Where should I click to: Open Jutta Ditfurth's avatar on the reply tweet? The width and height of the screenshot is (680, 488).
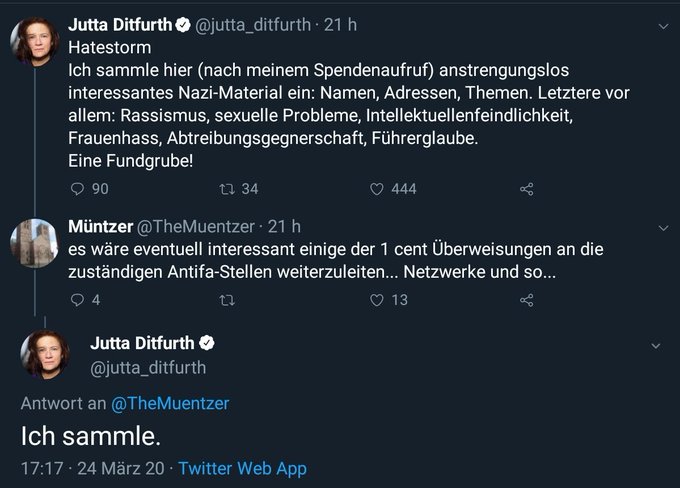(x=45, y=355)
